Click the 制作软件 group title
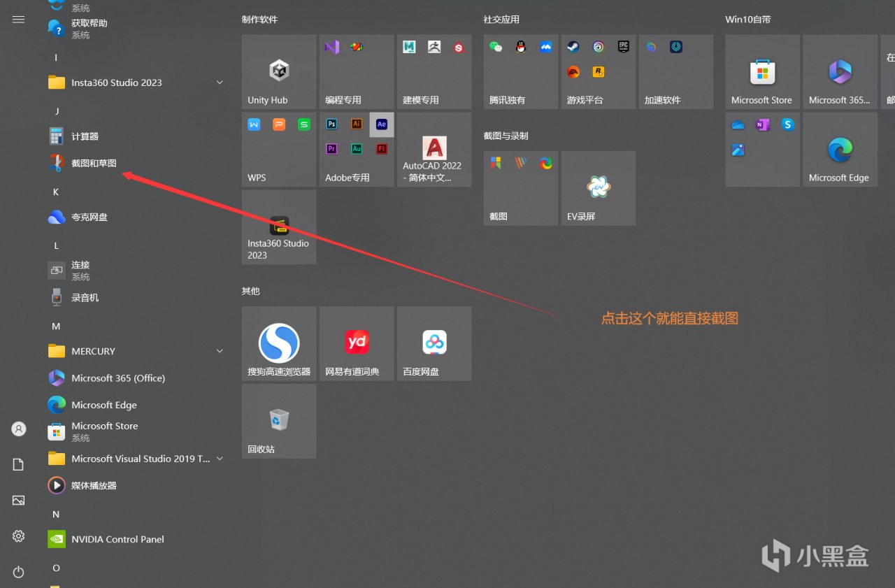 click(x=260, y=20)
